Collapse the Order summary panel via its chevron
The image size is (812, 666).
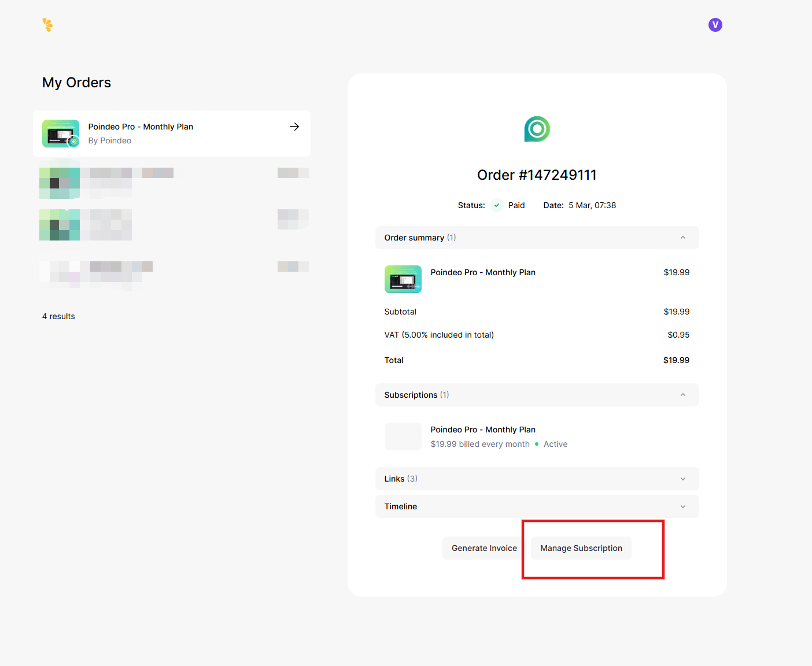point(682,238)
